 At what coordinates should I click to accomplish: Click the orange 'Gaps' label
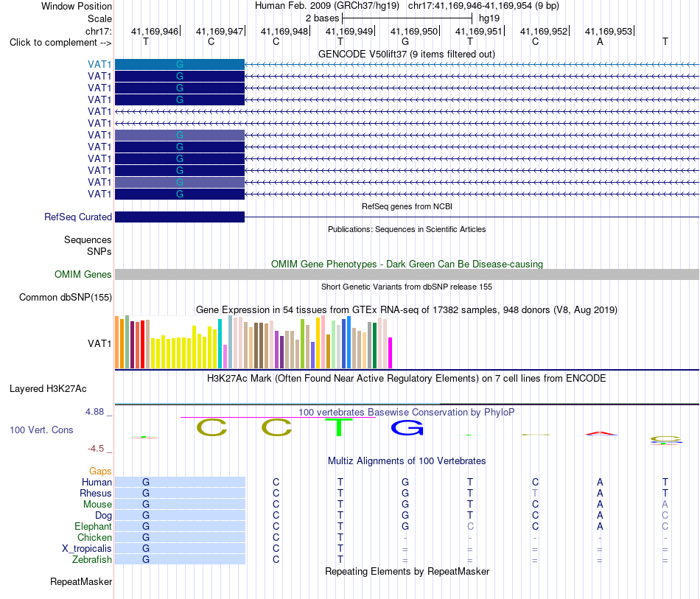100,472
